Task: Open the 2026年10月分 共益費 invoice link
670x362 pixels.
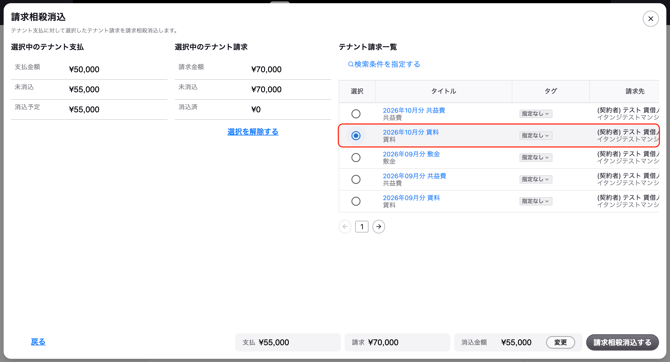Action: tap(414, 110)
